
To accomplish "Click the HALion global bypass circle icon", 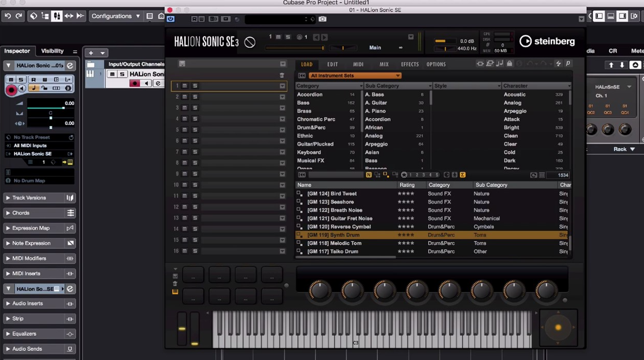I will point(250,42).
